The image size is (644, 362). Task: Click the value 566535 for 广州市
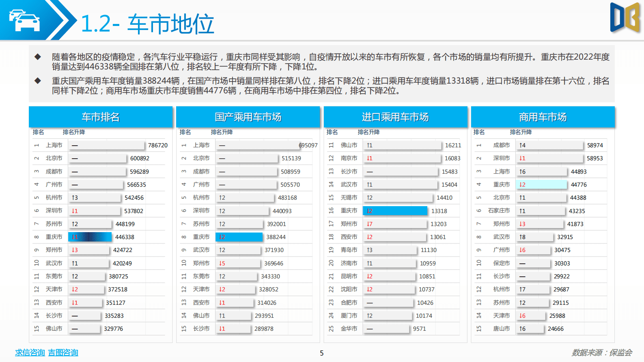pyautogui.click(x=136, y=185)
